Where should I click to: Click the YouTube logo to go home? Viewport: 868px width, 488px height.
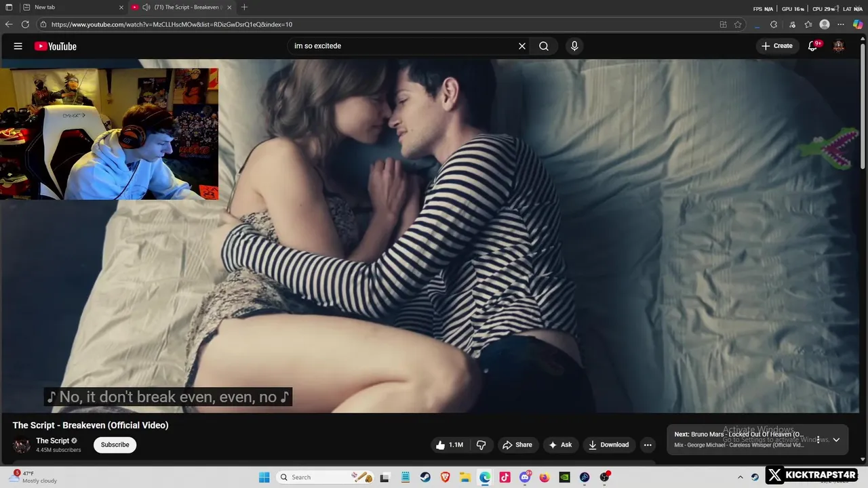(x=56, y=46)
